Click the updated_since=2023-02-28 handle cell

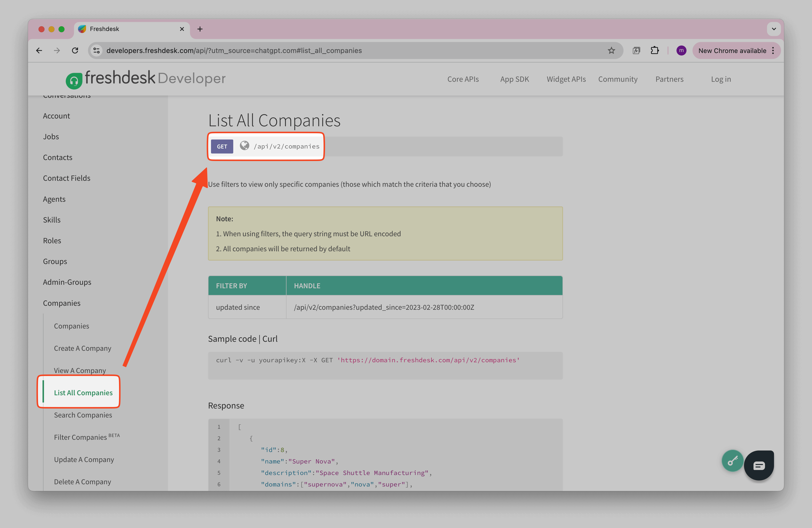(424, 307)
